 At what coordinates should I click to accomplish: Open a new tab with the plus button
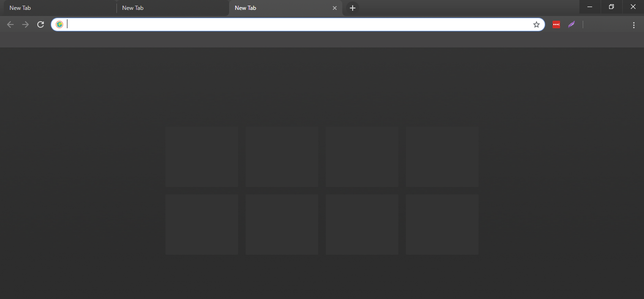pyautogui.click(x=352, y=8)
